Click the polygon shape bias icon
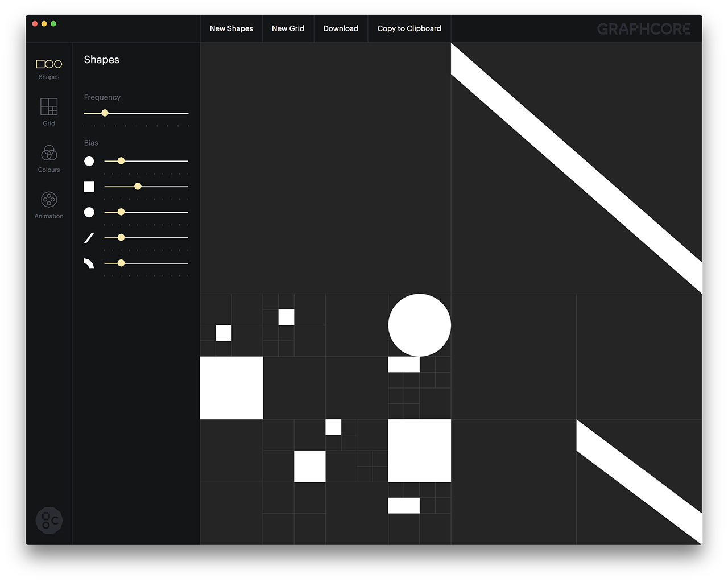Viewport: 728px width, 582px height. 89,162
